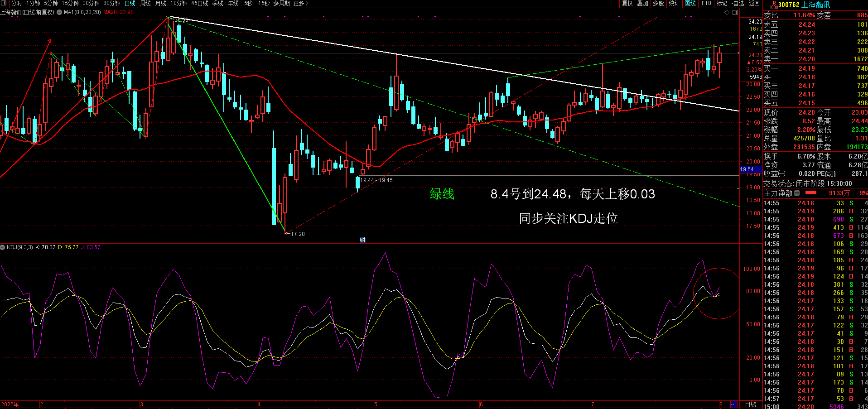Screen dimensions: 868x409
Task: Open the 主力净额 detail list icon
Action: pos(797,193)
